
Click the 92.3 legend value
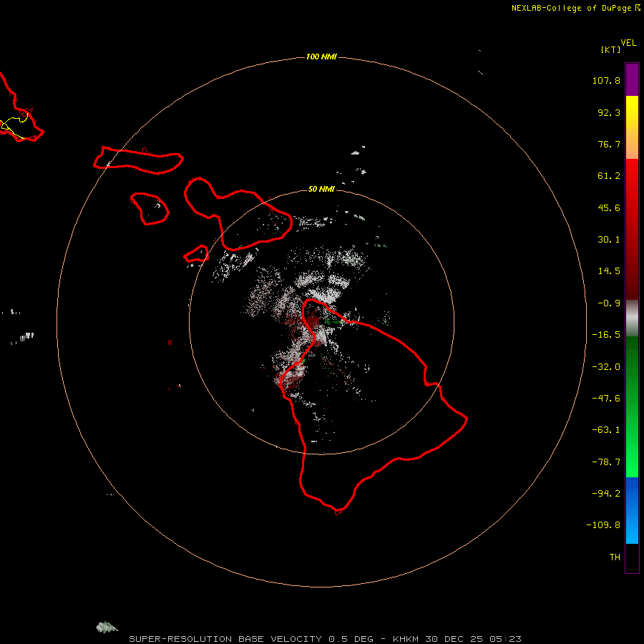coord(609,112)
